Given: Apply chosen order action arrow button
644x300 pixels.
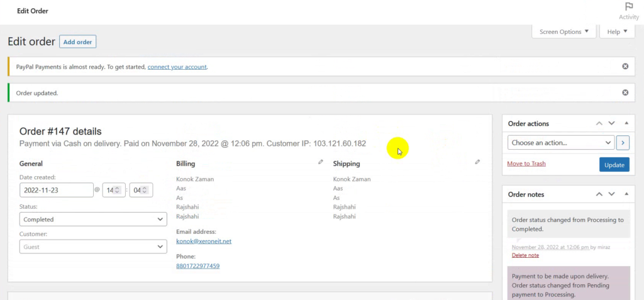Looking at the screenshot, I should click(623, 143).
